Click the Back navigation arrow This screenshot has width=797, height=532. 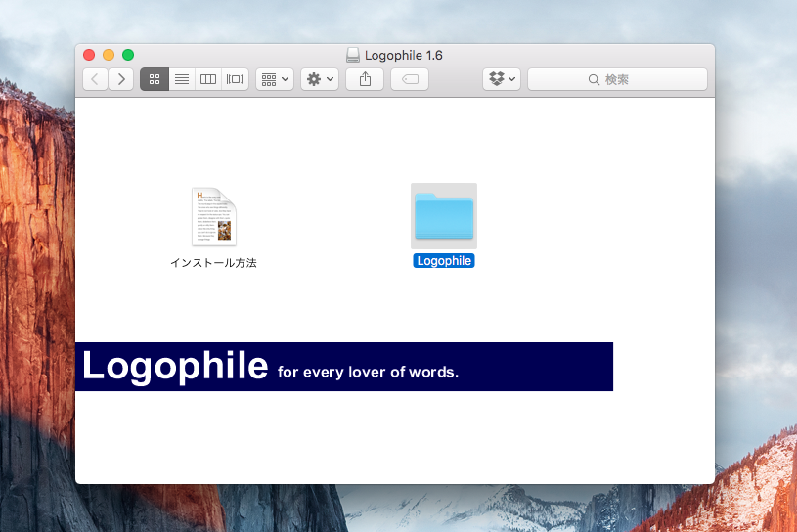[x=95, y=79]
